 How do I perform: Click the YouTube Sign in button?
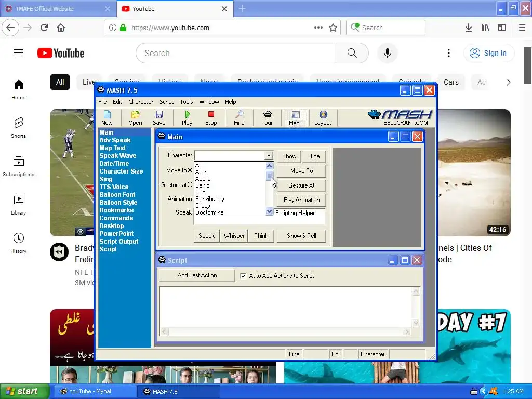tap(489, 53)
